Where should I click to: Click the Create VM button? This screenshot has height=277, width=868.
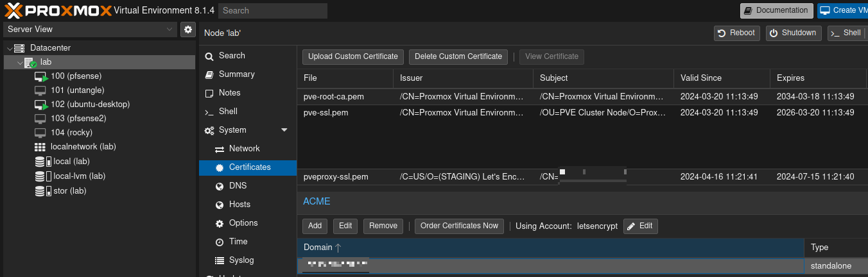pyautogui.click(x=842, y=10)
